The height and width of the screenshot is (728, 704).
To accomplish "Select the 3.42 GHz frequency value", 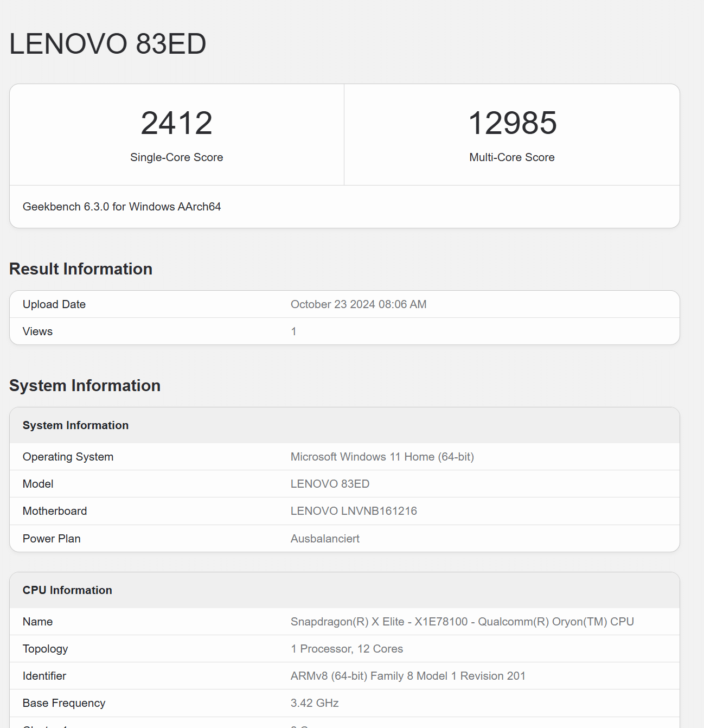I will 315,703.
